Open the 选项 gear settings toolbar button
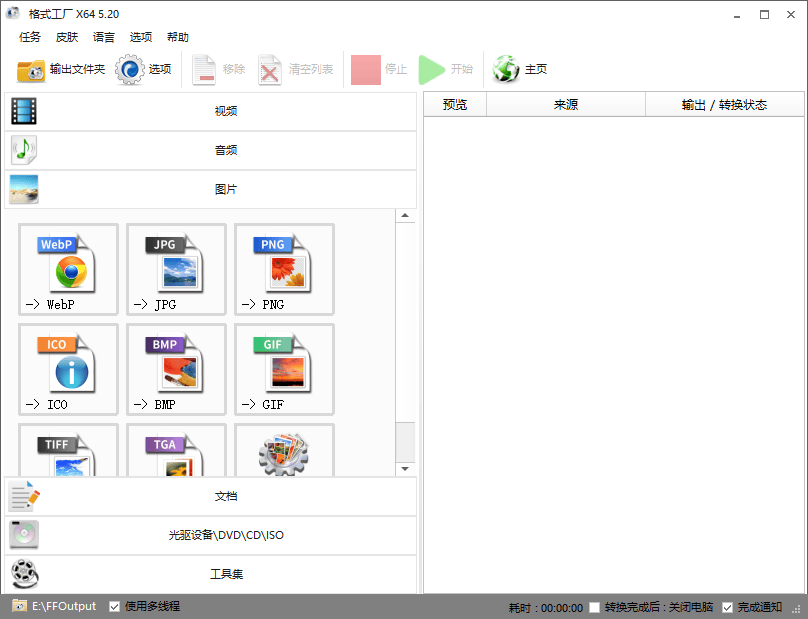This screenshot has height=619, width=808. point(143,69)
